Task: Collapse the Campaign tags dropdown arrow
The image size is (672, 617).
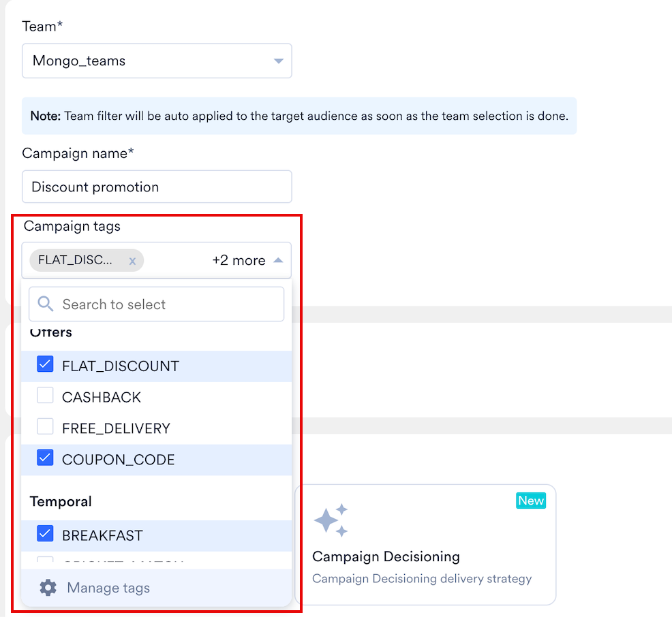Action: click(x=278, y=260)
